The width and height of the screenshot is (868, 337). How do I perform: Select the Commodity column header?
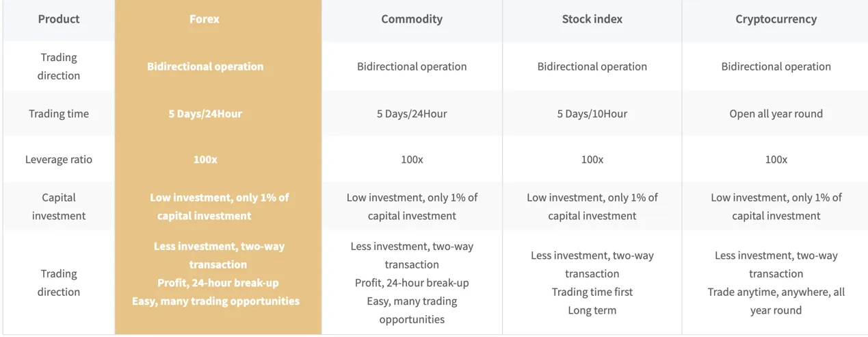pos(412,19)
